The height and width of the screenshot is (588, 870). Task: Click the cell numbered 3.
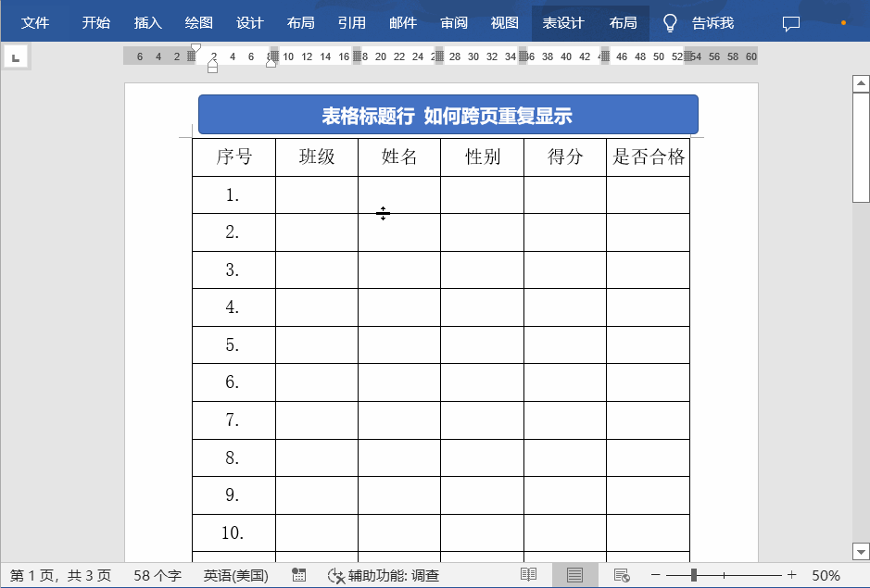coord(233,270)
